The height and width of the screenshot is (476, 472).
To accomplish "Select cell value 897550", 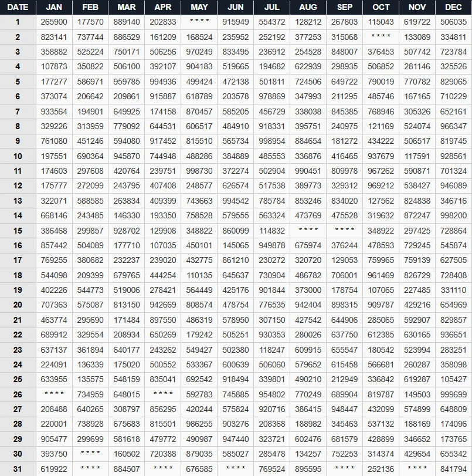I will point(163,320).
